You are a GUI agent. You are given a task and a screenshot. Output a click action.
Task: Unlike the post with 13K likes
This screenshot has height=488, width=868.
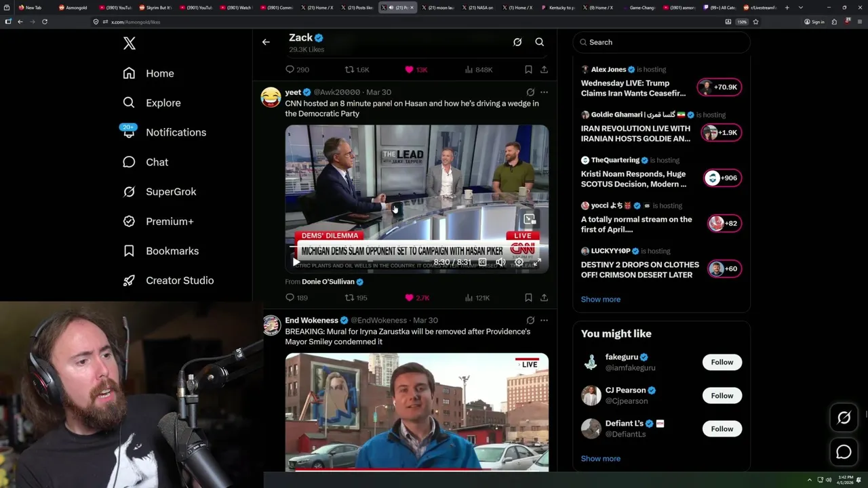click(416, 70)
